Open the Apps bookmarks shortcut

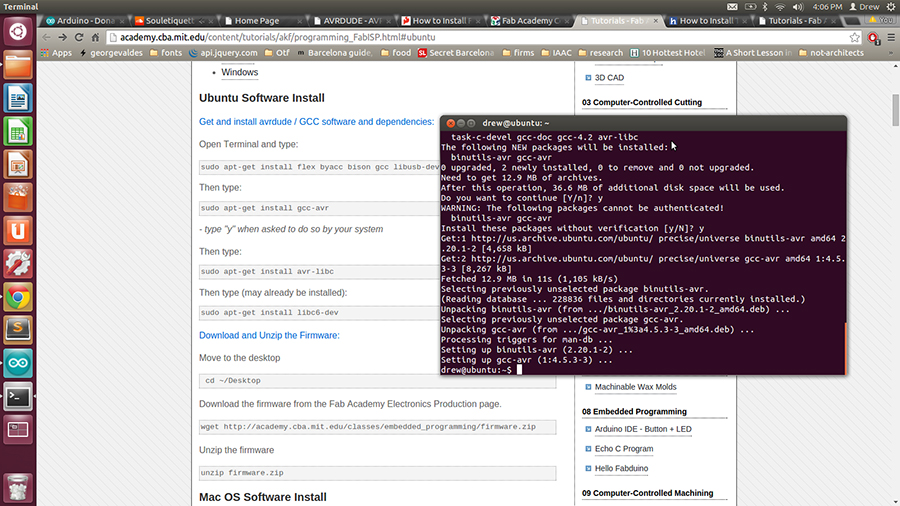point(56,53)
